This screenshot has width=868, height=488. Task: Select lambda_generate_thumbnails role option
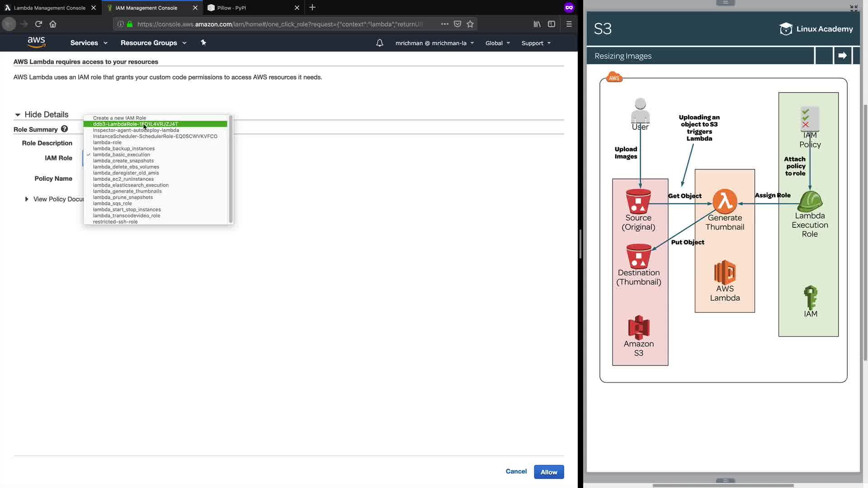click(127, 191)
